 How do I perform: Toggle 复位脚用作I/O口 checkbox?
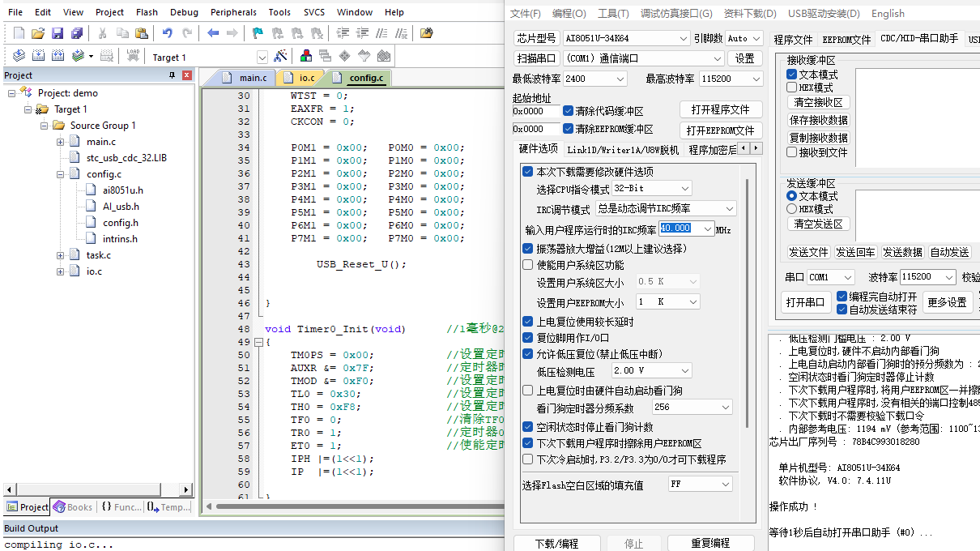pos(528,338)
